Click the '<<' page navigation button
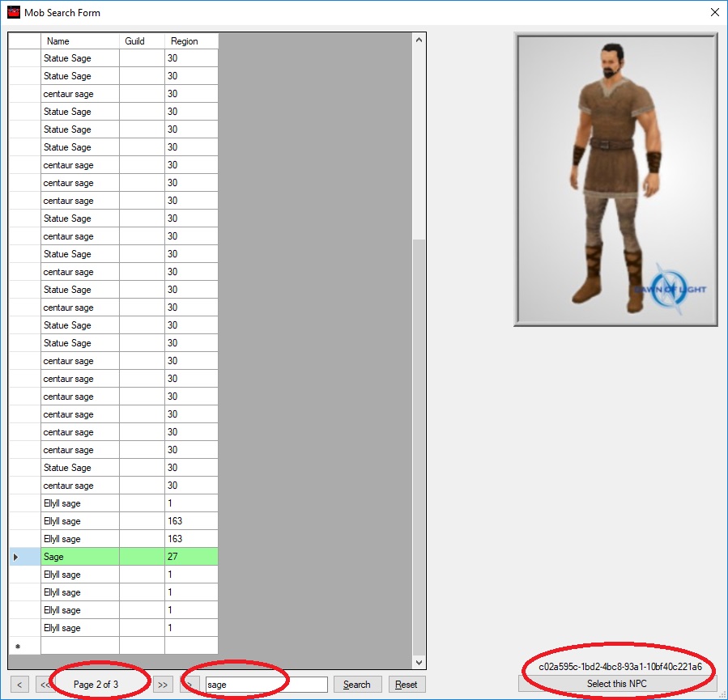Screen dimensions: 728x700 (x=44, y=685)
